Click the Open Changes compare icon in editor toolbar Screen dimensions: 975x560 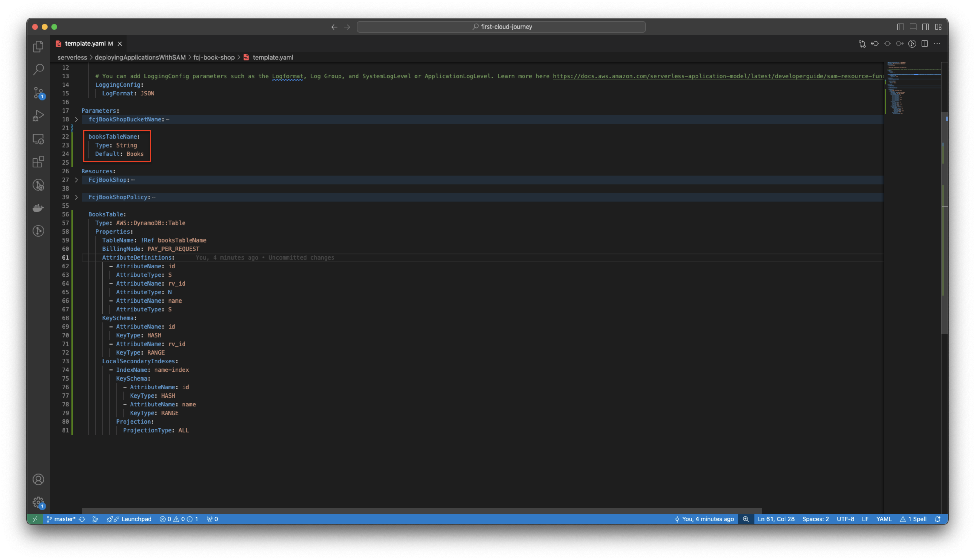pos(862,43)
